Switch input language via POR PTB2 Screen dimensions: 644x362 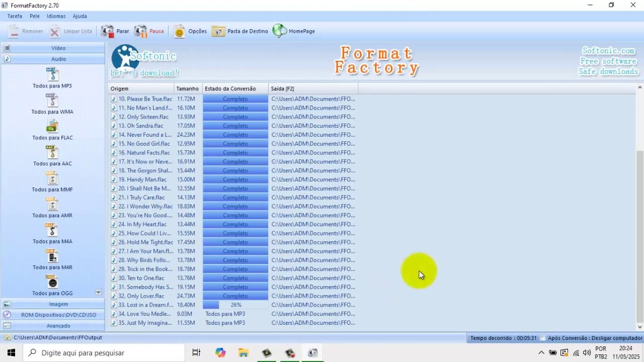pyautogui.click(x=601, y=353)
